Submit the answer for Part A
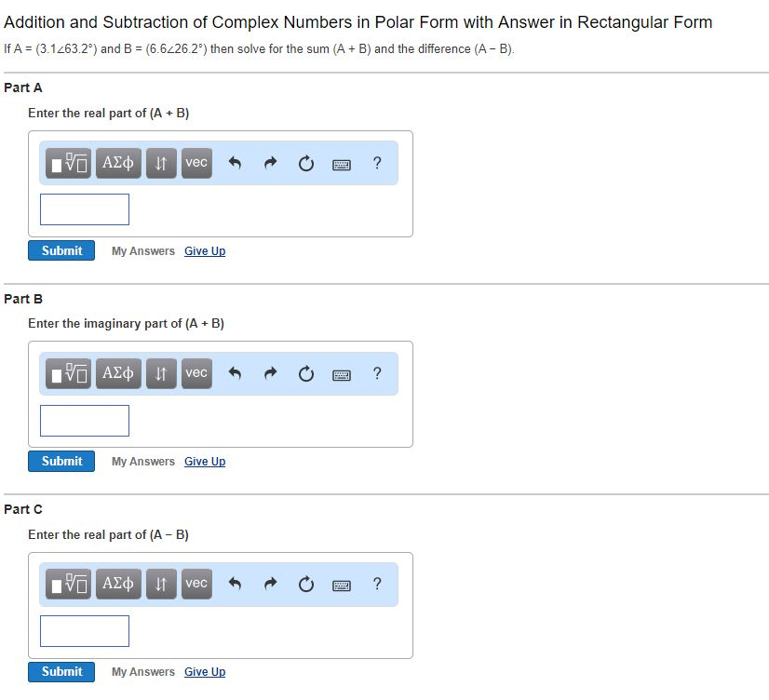Viewport: 769px width, 700px height. click(61, 250)
